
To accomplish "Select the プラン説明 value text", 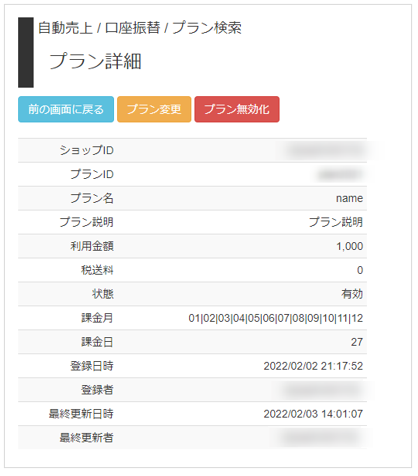I will tap(336, 222).
